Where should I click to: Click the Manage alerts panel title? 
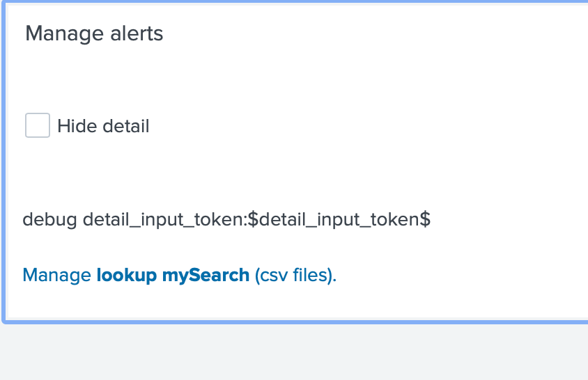click(94, 33)
